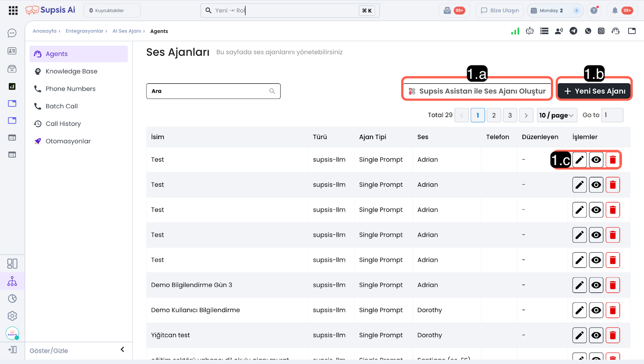The width and height of the screenshot is (644, 364).
Task: View the Demo Kullanıcı Bilgilendirme agent
Action: tap(596, 310)
